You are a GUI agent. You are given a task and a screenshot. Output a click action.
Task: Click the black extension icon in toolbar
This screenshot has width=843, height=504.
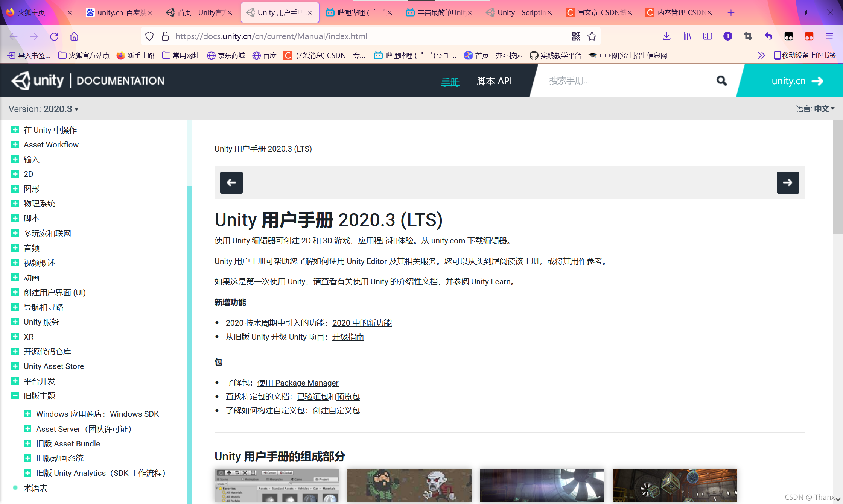(789, 36)
